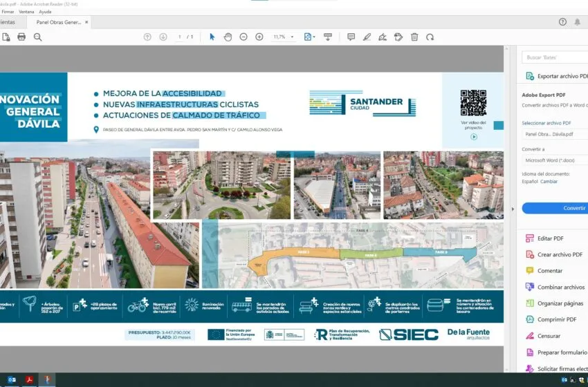Close the Panel Obras Gener... tab
The image size is (588, 387).
(x=86, y=22)
